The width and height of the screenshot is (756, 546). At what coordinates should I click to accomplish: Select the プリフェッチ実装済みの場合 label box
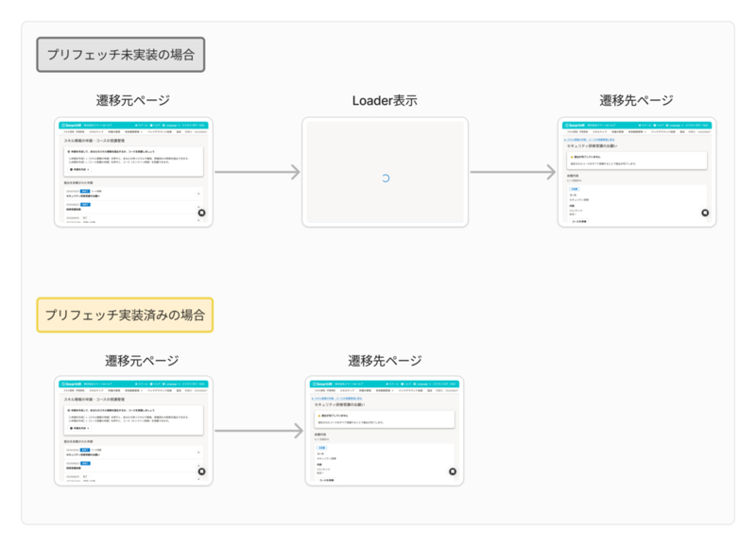(125, 316)
